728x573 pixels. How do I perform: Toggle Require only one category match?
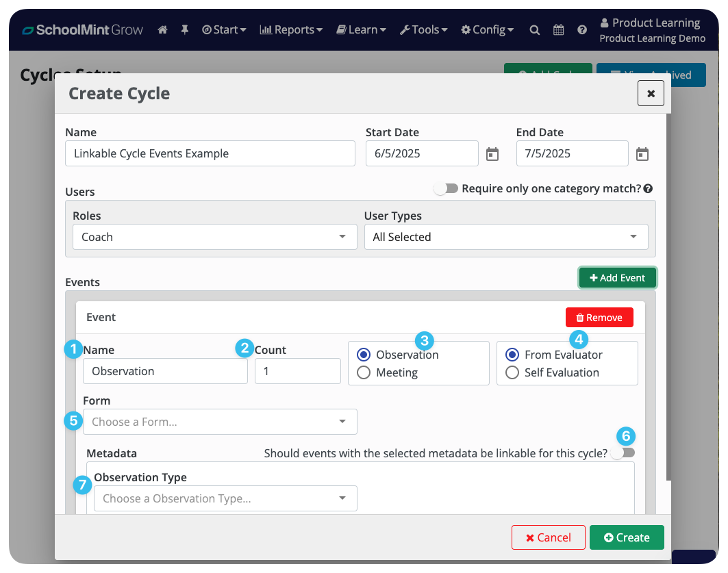coord(446,188)
